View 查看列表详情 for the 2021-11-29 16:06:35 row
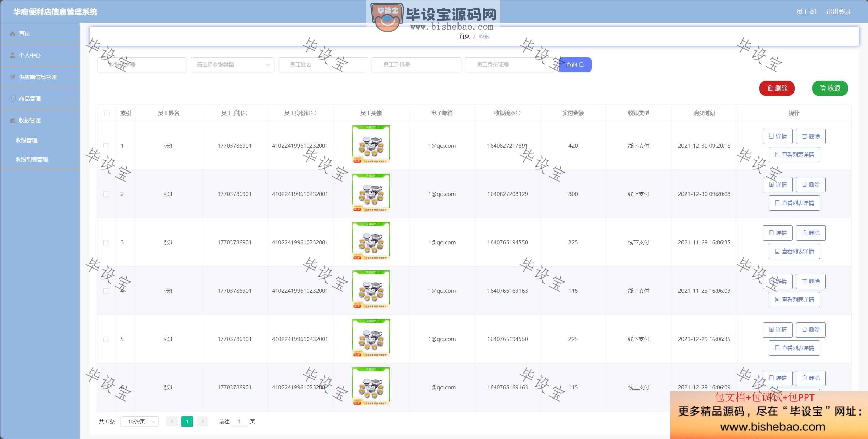 point(794,251)
